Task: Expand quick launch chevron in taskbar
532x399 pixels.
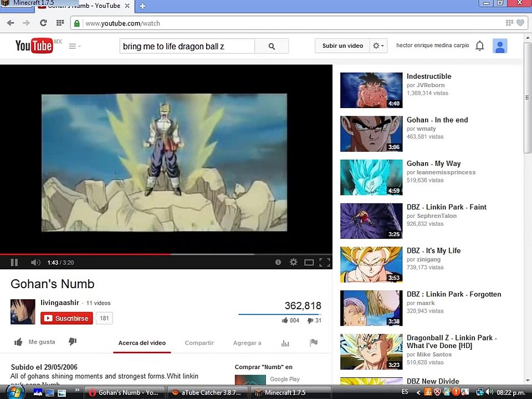Action: [x=77, y=390]
